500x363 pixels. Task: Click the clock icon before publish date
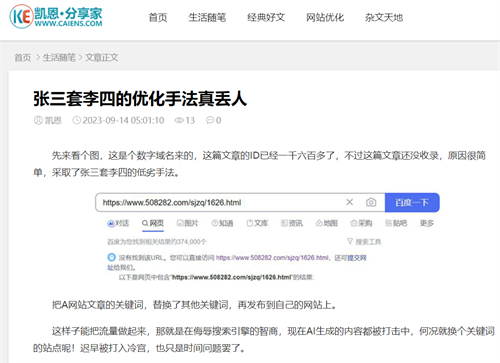pos(77,120)
